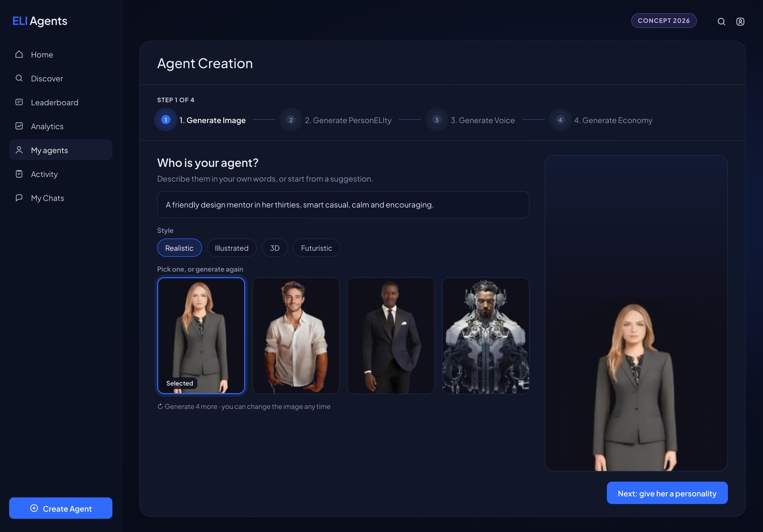The width and height of the screenshot is (763, 532).
Task: Open search from the top-right magnifier icon
Action: (x=721, y=21)
